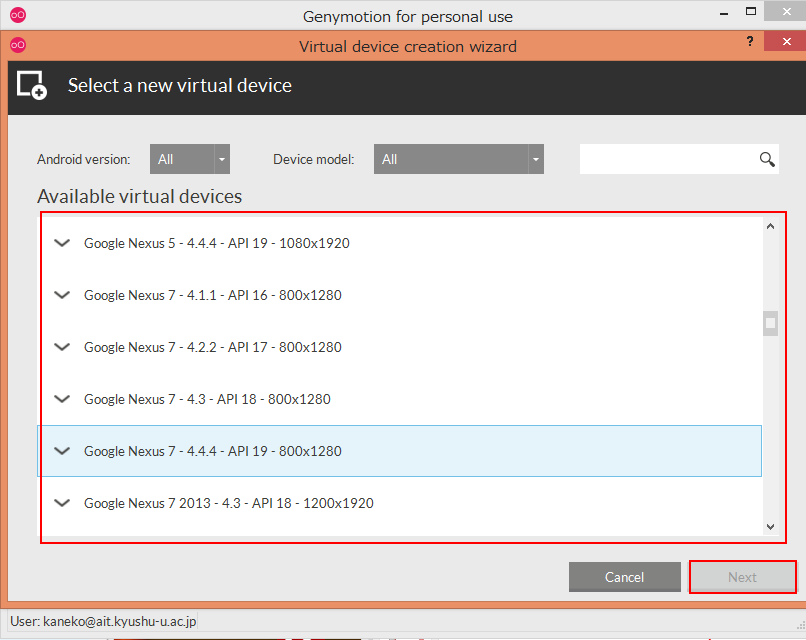Click the Genymotion logo in wizard title bar
This screenshot has width=806, height=640.
tap(18, 45)
